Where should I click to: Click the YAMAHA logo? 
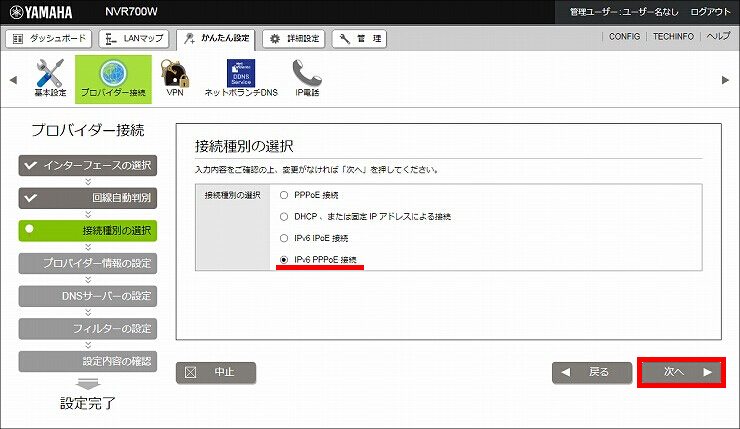(x=41, y=12)
